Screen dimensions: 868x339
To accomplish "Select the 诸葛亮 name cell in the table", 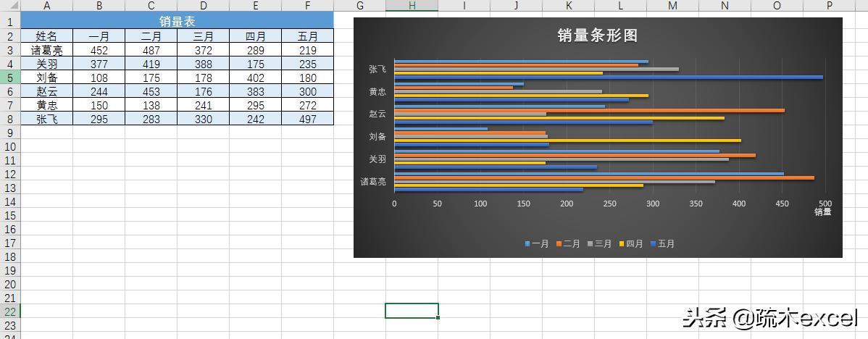I will [x=46, y=50].
